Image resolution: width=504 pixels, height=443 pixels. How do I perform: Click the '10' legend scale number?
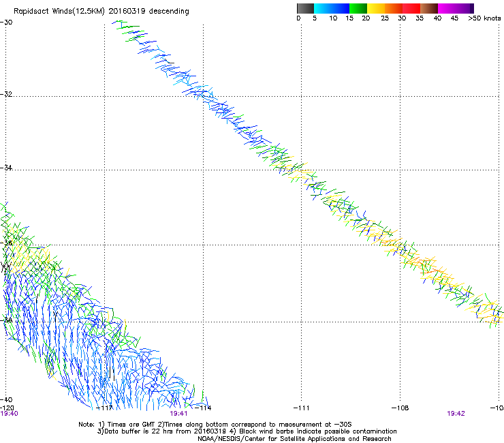pyautogui.click(x=333, y=18)
